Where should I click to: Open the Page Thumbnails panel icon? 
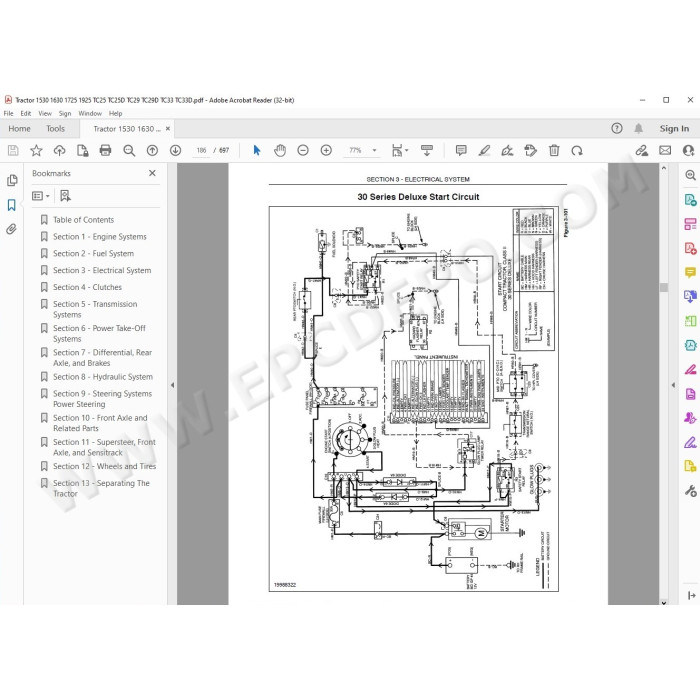click(12, 180)
